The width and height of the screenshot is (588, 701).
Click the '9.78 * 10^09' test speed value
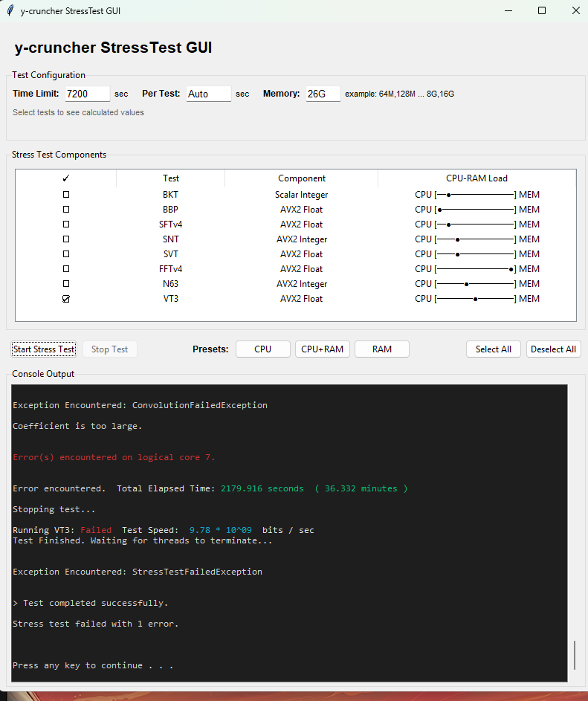pos(221,530)
